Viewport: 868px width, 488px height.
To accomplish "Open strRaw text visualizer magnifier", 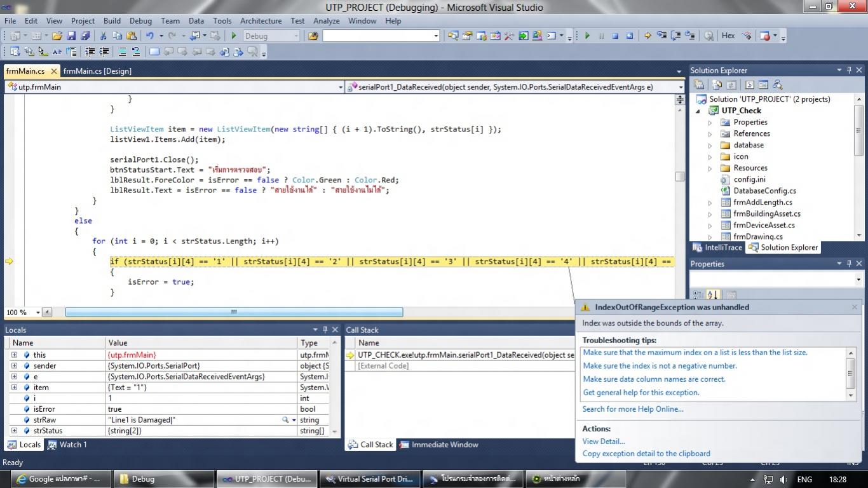I will [285, 420].
